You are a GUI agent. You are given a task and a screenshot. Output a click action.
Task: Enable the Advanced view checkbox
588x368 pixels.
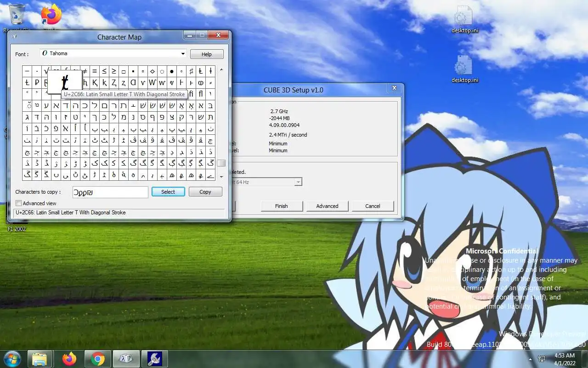pyautogui.click(x=18, y=203)
